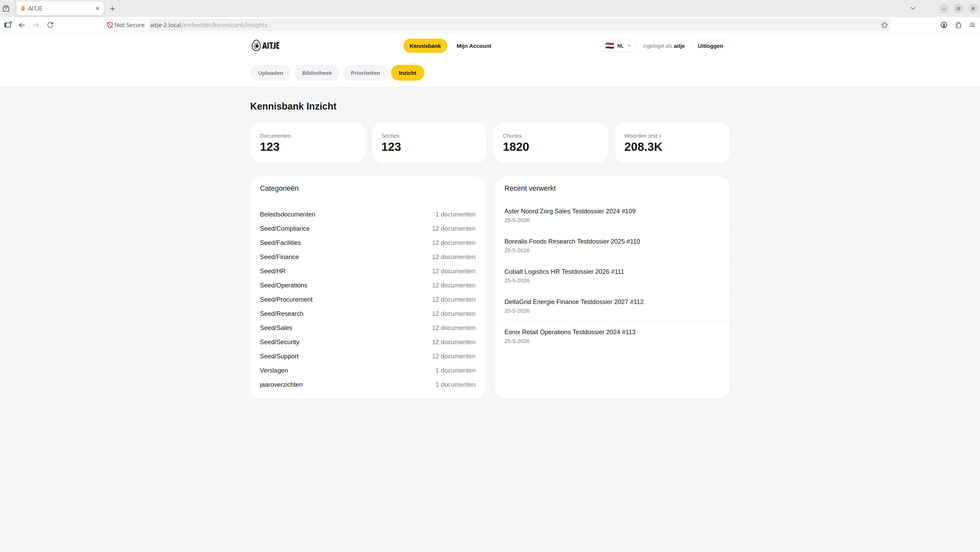Screen dimensions: 980x552
Task: Click the Seed/Procurement category
Action: tap(368, 300)
